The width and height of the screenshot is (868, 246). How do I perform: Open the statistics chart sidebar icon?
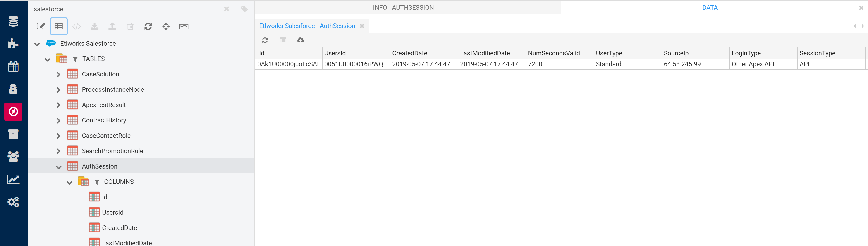(x=14, y=179)
